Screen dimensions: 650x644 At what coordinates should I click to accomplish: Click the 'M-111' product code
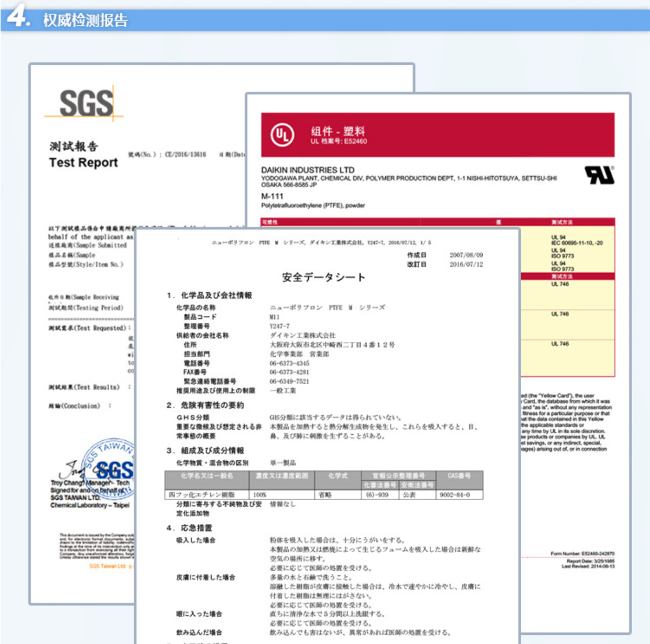click(272, 196)
